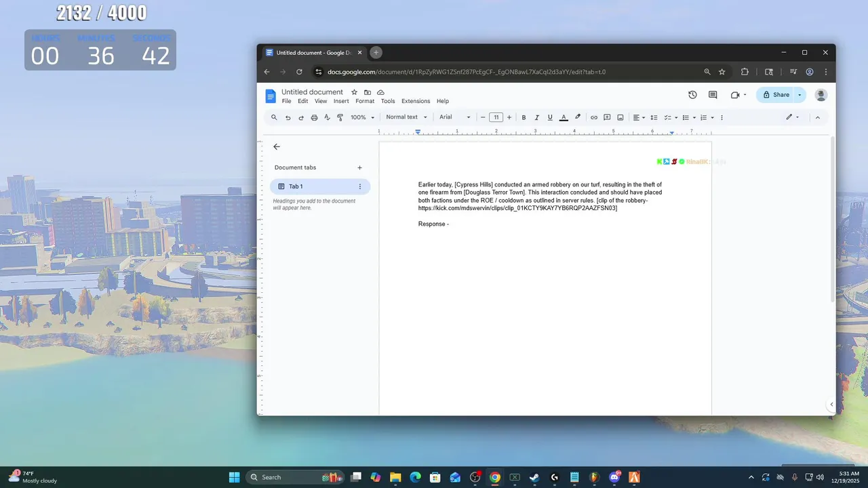Zoom the page using the address bar magnifier
This screenshot has width=868, height=488.
[707, 72]
